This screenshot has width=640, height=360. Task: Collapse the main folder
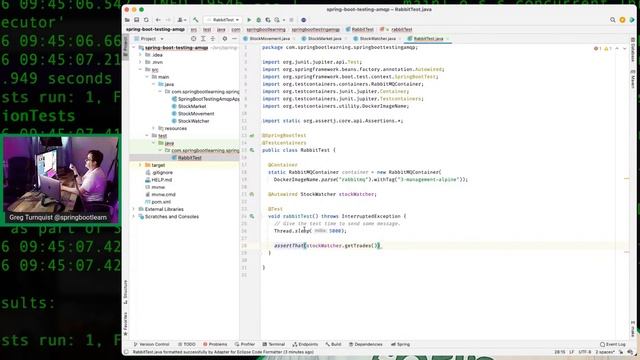pyautogui.click(x=147, y=77)
